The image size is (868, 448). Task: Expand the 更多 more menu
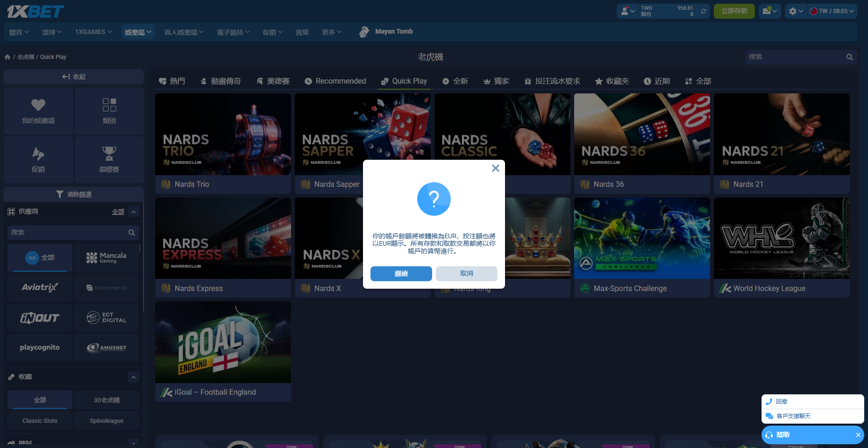coord(332,32)
